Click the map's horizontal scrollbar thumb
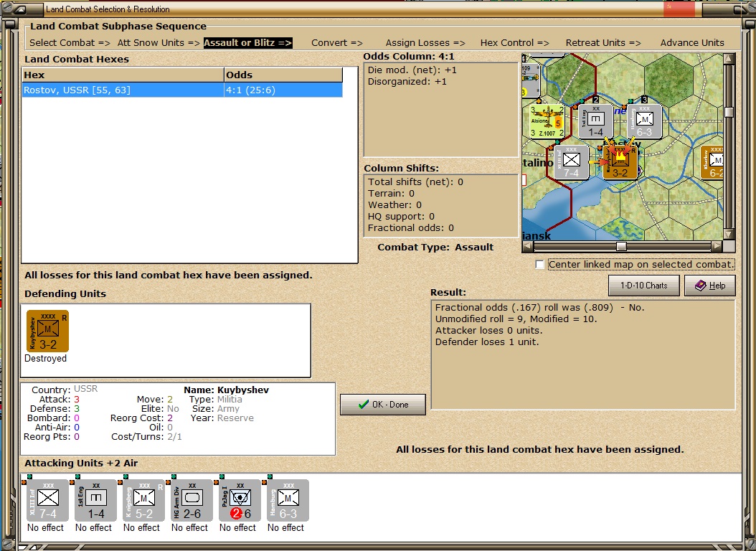Image resolution: width=756 pixels, height=551 pixels. coord(621,246)
